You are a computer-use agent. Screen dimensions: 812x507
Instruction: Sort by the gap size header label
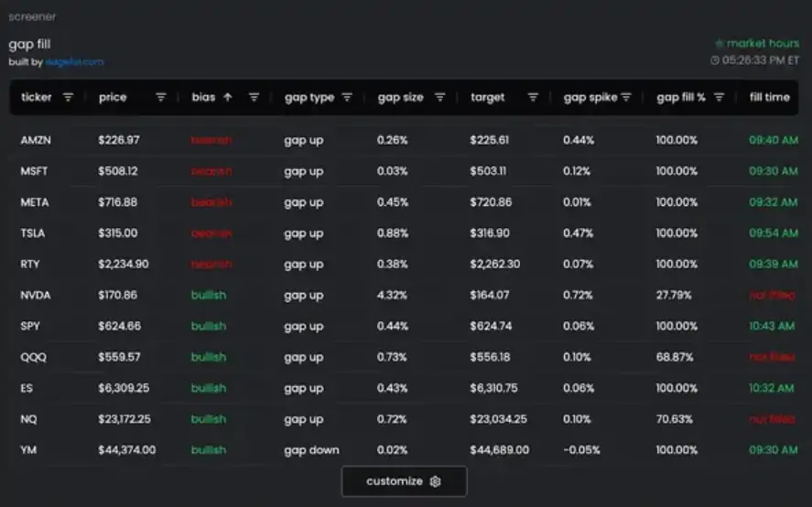(x=400, y=97)
